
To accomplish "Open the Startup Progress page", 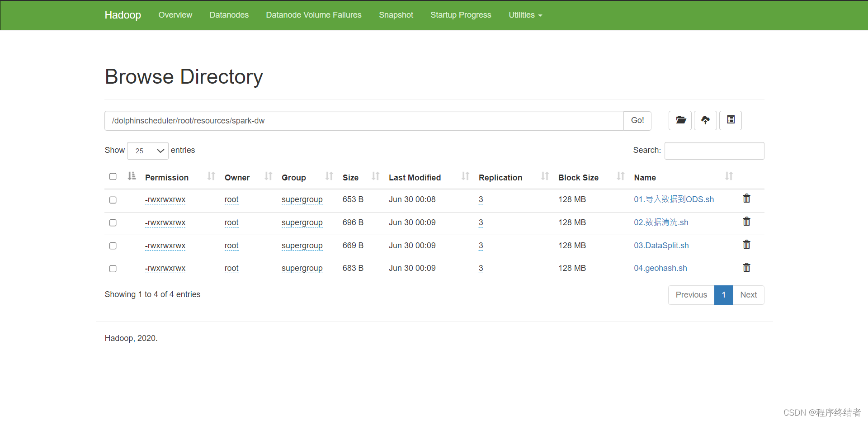I will [461, 15].
